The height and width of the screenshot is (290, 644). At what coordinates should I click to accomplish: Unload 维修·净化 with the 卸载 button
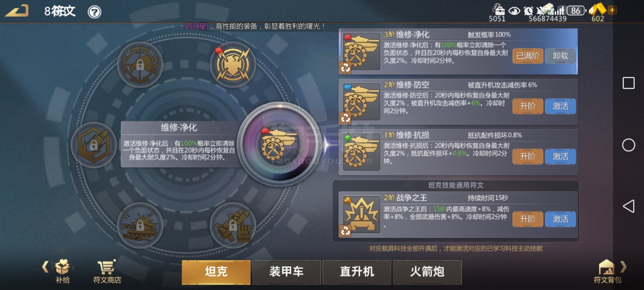click(560, 56)
